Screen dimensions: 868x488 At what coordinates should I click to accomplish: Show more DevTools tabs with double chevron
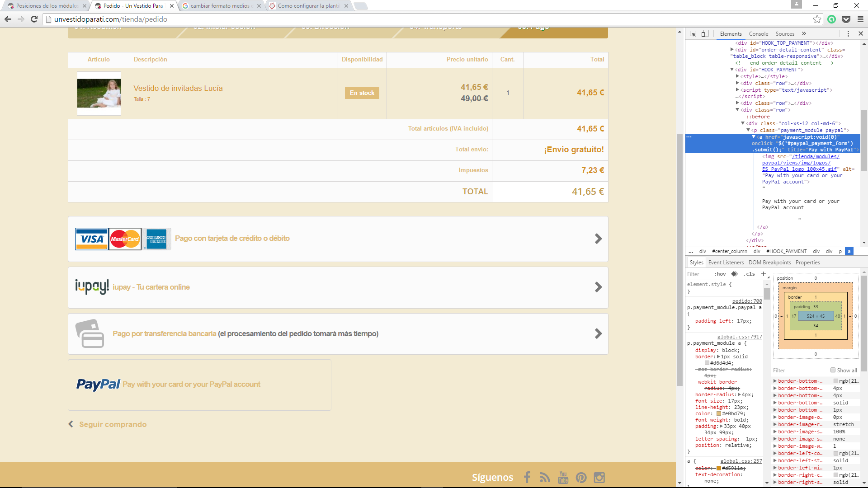click(x=804, y=34)
